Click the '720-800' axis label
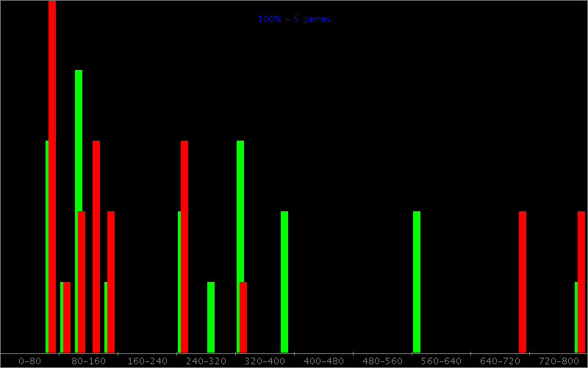588x368 pixels. [x=559, y=361]
